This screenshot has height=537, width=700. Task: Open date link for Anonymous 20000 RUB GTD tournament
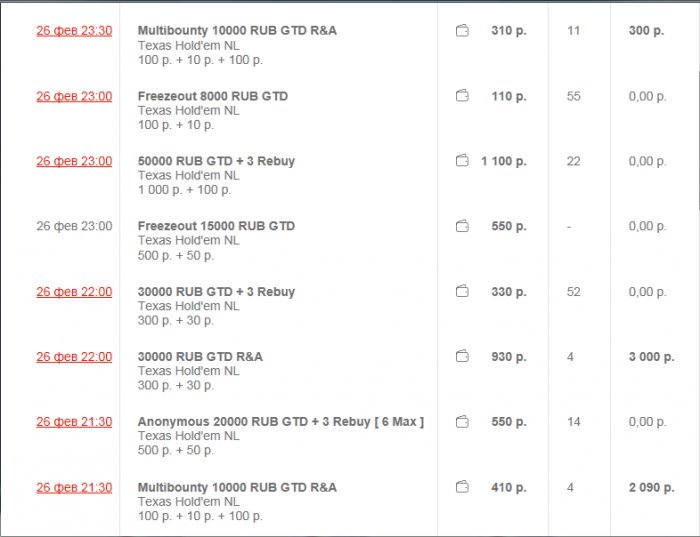point(74,422)
